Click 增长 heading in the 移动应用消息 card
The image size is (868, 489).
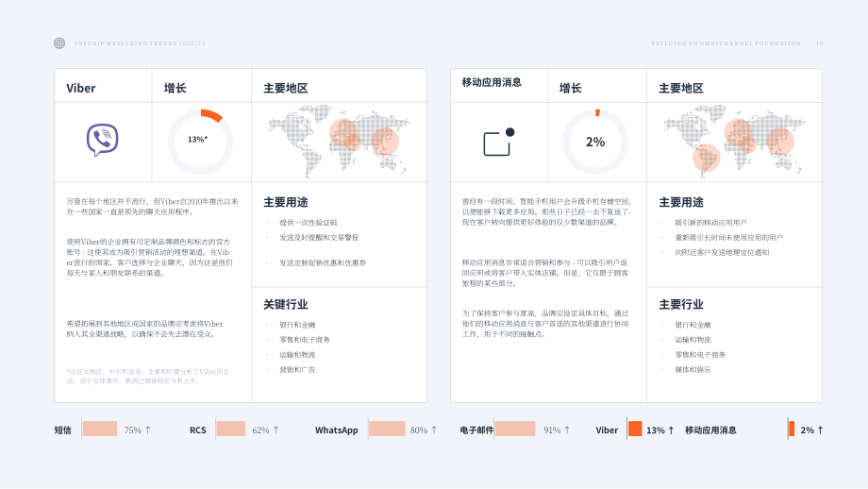[570, 88]
